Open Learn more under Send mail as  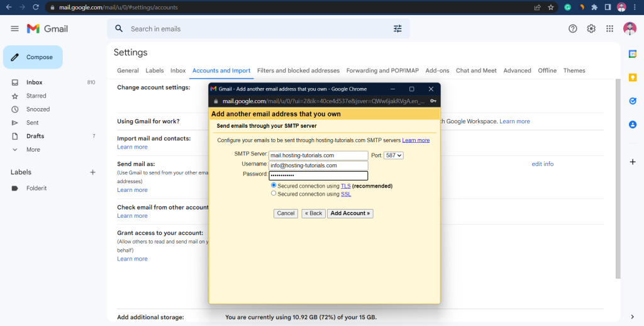coord(132,190)
